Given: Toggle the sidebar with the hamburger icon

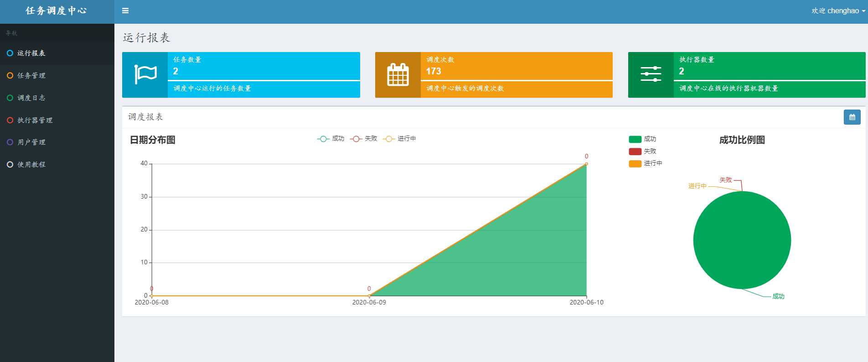Looking at the screenshot, I should pos(125,10).
